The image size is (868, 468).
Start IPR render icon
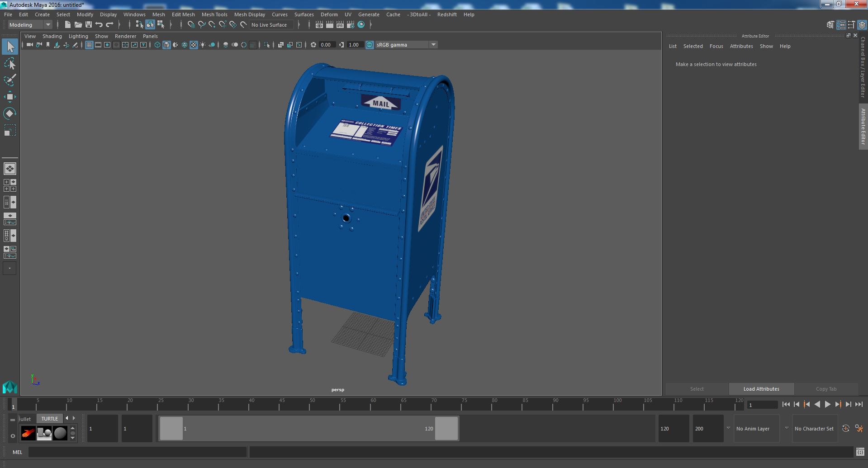point(340,25)
